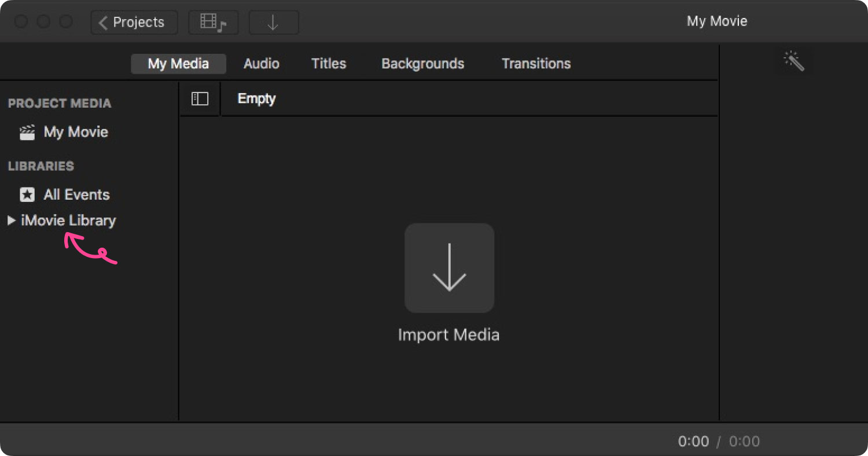Open the media and audio browser button
Screen dimensions: 868x456
tap(214, 23)
